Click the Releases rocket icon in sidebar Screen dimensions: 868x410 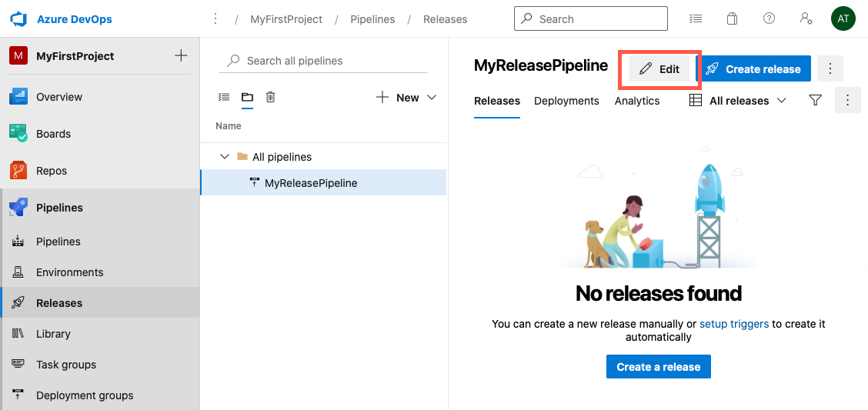18,302
